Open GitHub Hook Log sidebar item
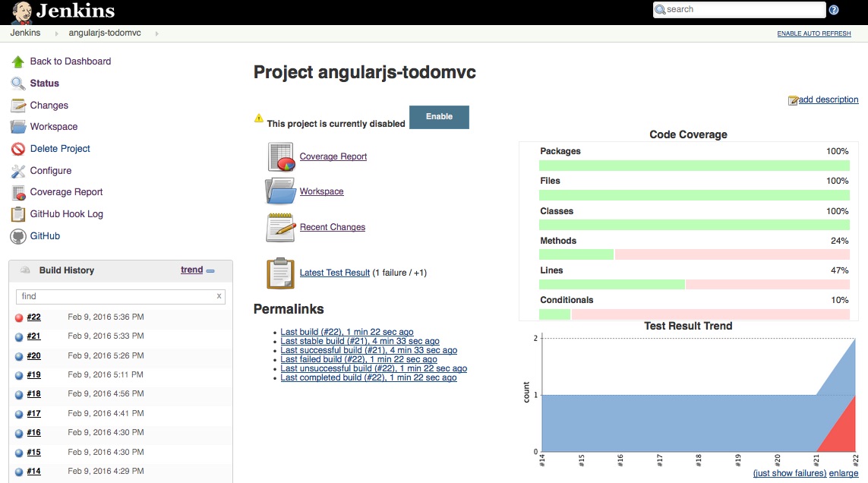Screen dimensions: 868x483 [x=66, y=214]
